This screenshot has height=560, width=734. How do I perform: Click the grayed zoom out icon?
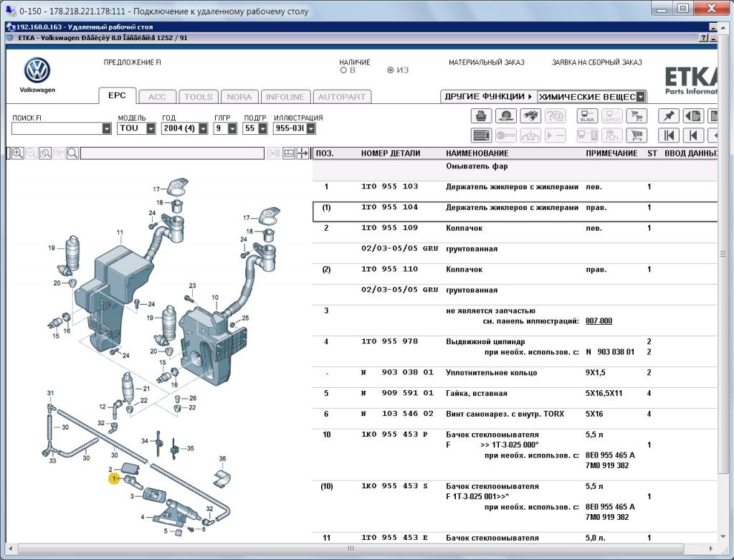tap(32, 153)
